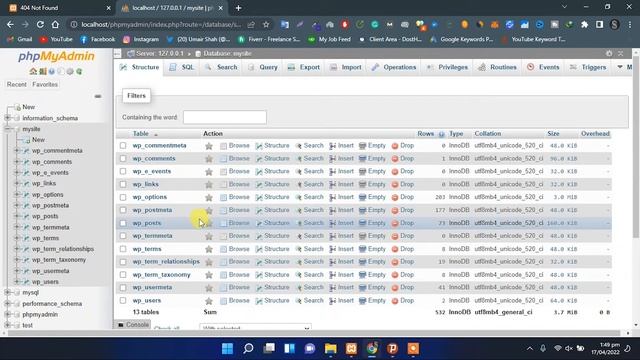Collapse the mysite database node
The height and width of the screenshot is (360, 640).
coord(7,129)
